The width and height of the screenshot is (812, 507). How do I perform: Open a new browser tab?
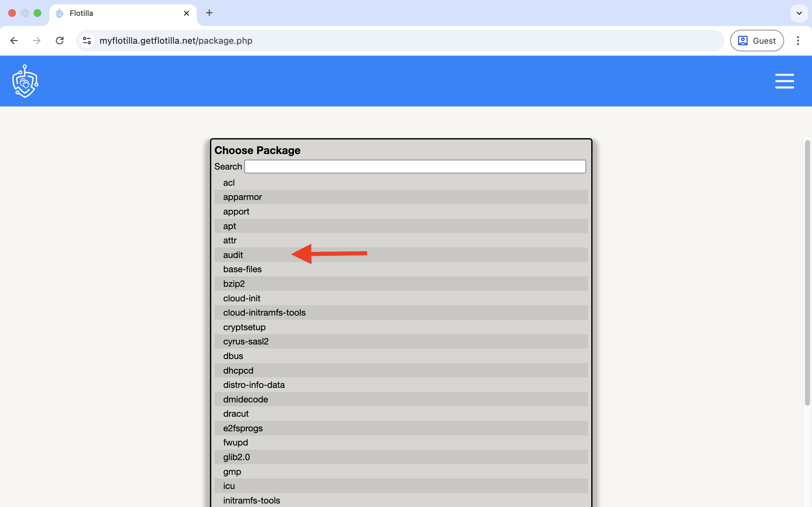(x=209, y=13)
